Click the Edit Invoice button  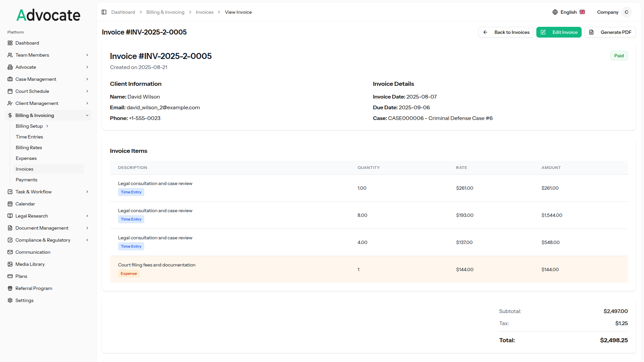(559, 32)
